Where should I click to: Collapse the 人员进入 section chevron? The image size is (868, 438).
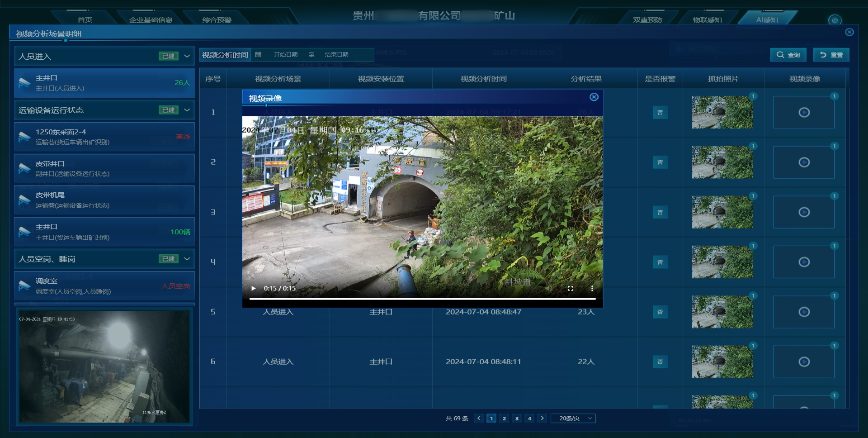tap(187, 56)
